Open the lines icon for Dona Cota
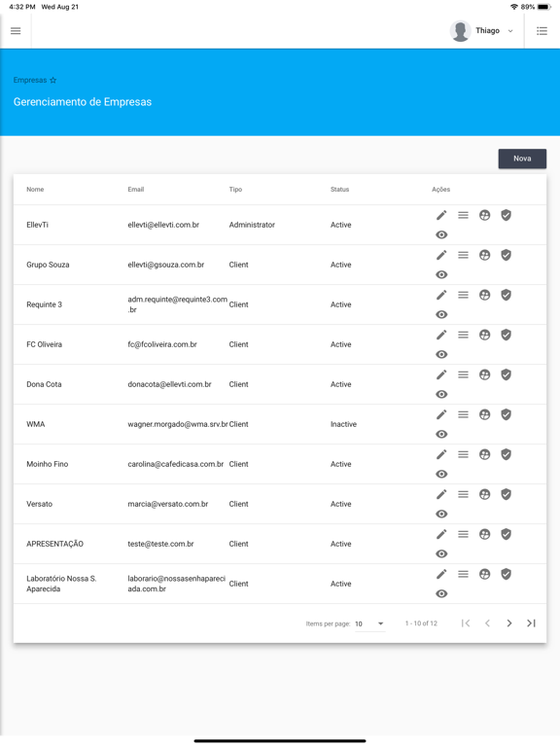 click(x=463, y=374)
